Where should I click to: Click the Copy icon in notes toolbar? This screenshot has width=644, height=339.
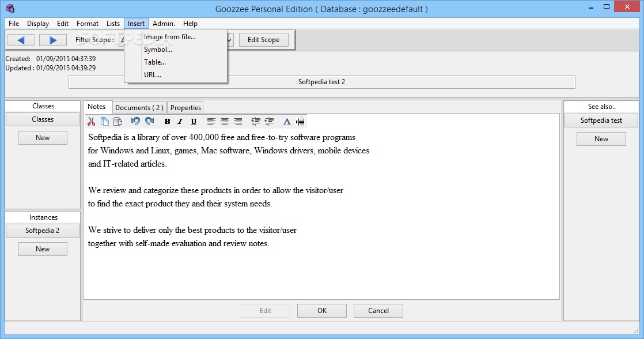coord(105,121)
